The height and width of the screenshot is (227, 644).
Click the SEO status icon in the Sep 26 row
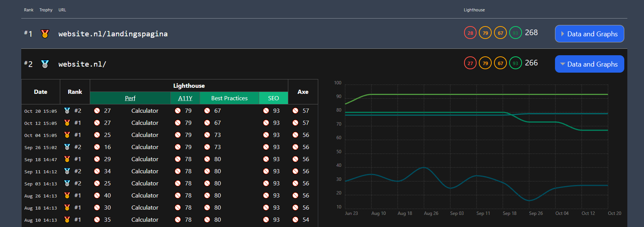[x=266, y=147]
